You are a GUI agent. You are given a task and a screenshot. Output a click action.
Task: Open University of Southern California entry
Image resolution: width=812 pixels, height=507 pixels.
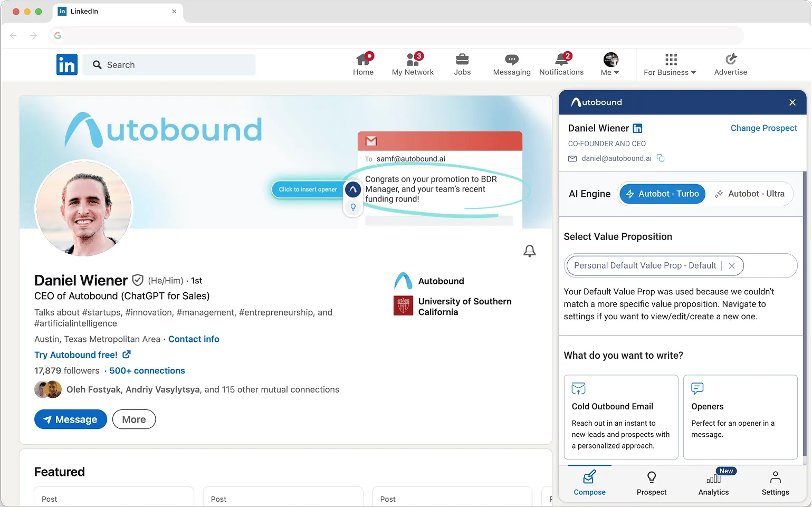click(453, 307)
